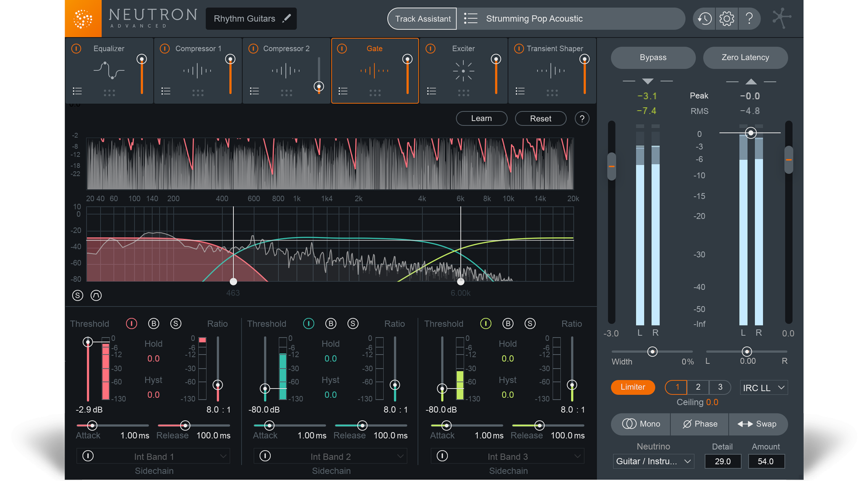Open the IRC LL limiter mode dropdown
Viewport: 868px width, 487px height.
(x=764, y=388)
